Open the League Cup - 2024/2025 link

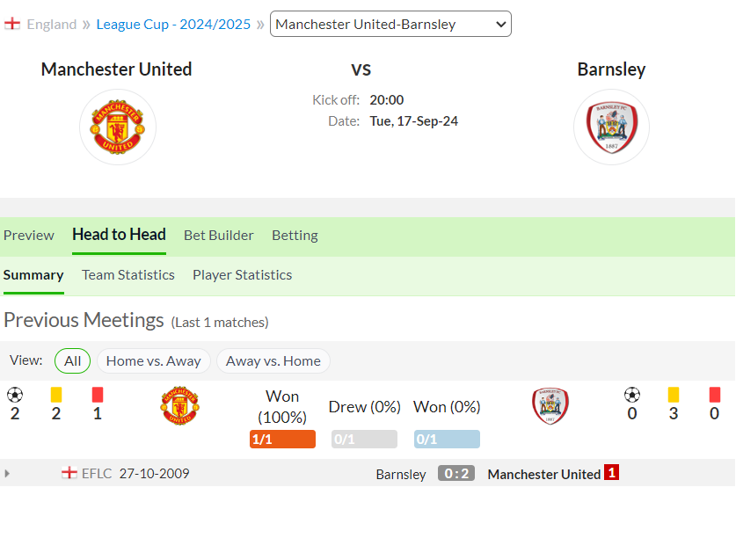[x=173, y=24]
